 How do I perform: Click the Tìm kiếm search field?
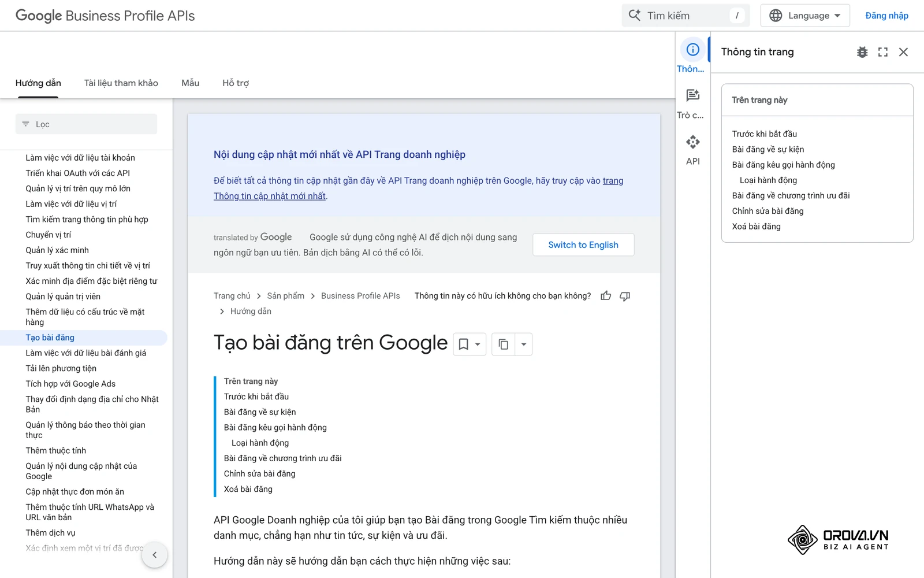pyautogui.click(x=685, y=16)
